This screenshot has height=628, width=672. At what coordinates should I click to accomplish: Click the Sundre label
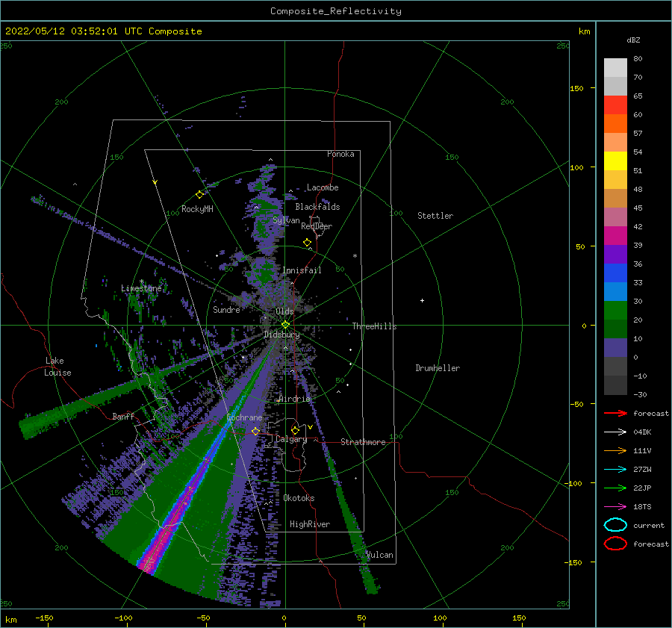point(226,310)
